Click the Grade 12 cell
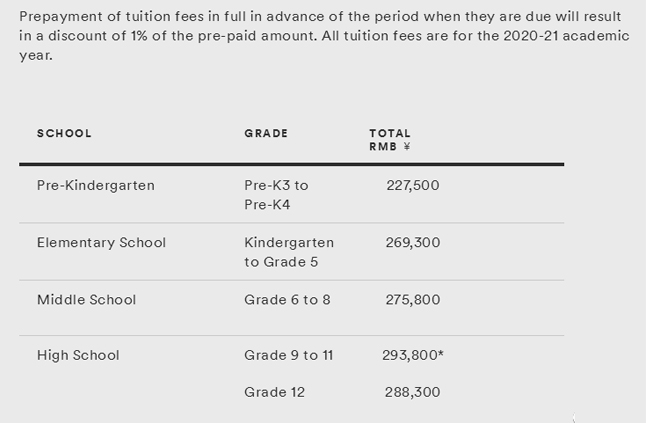 click(272, 392)
